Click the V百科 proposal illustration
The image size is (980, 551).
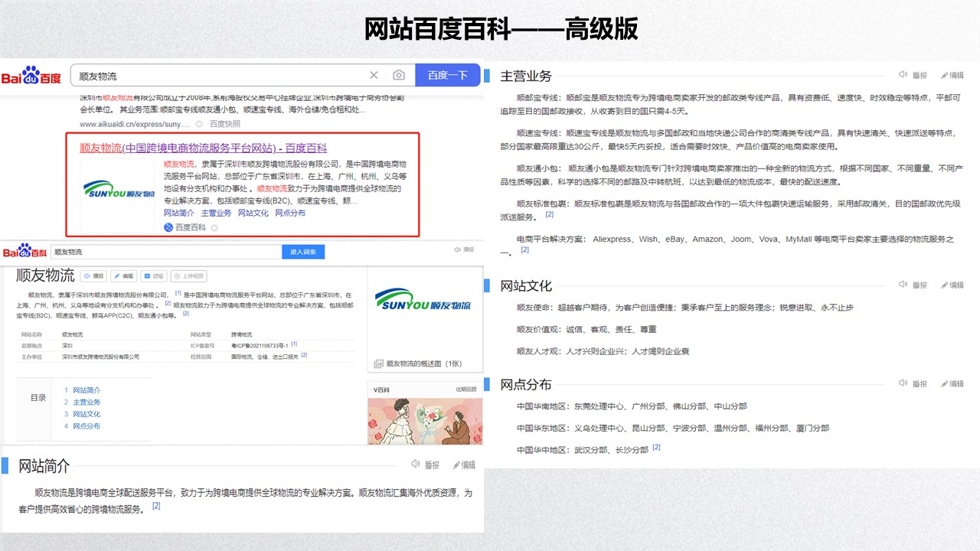(x=425, y=421)
